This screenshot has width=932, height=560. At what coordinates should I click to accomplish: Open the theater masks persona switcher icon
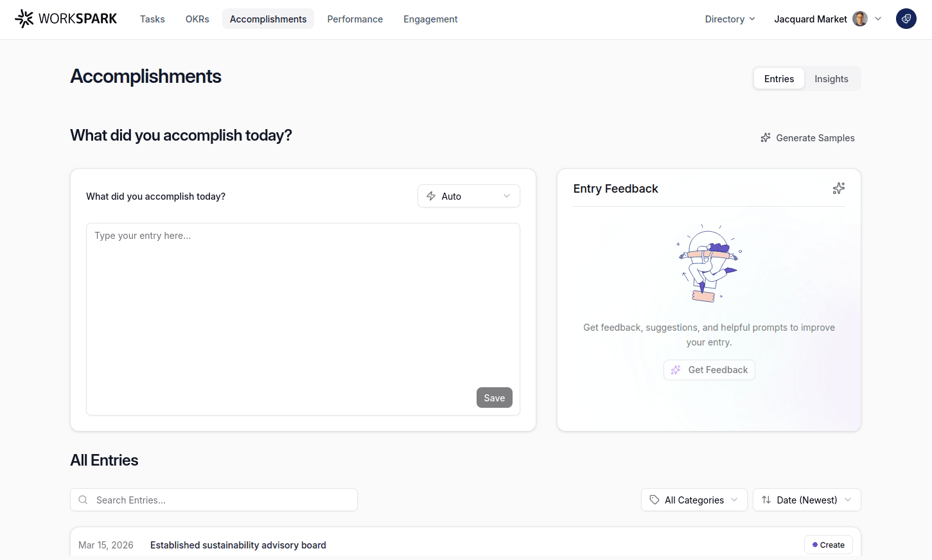click(906, 19)
